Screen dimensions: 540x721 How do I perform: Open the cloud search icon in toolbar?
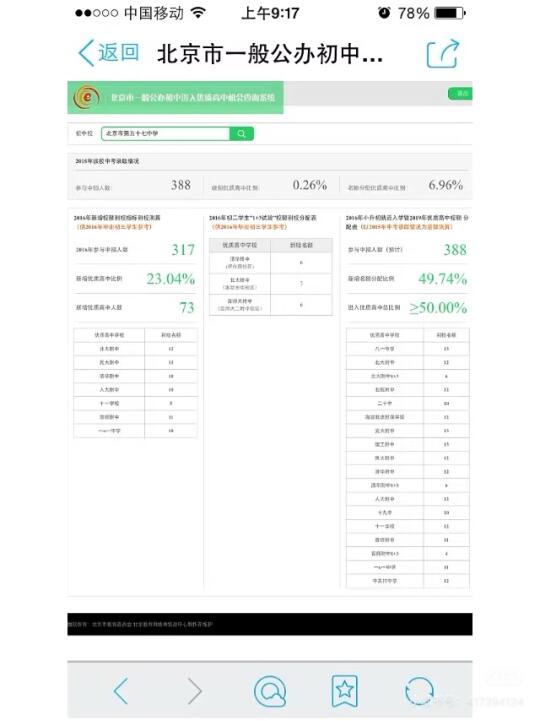pos(270,691)
